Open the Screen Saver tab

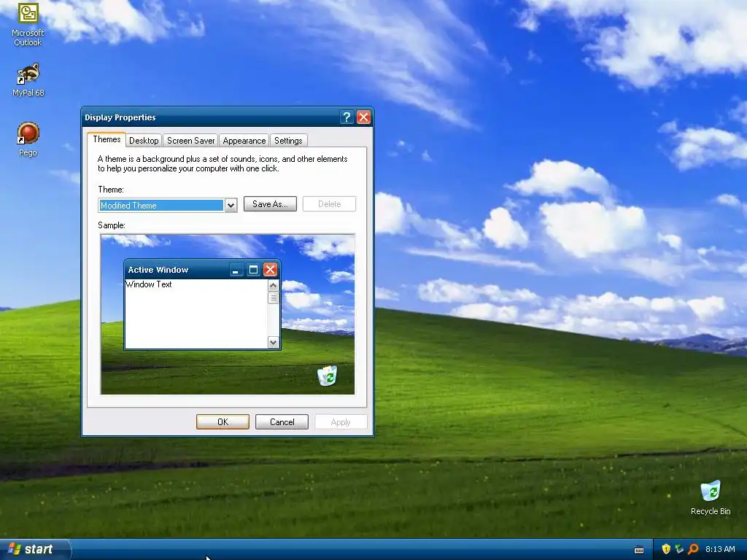190,141
